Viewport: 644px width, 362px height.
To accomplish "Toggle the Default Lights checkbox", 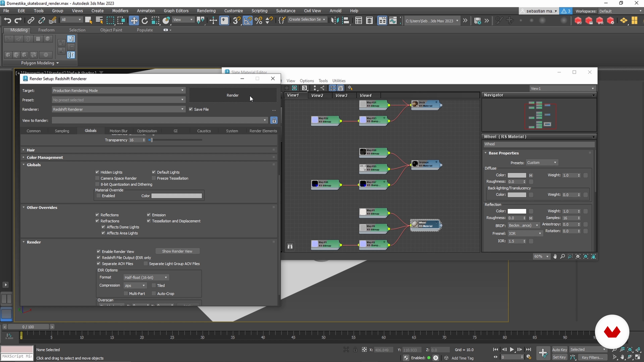I will point(154,172).
